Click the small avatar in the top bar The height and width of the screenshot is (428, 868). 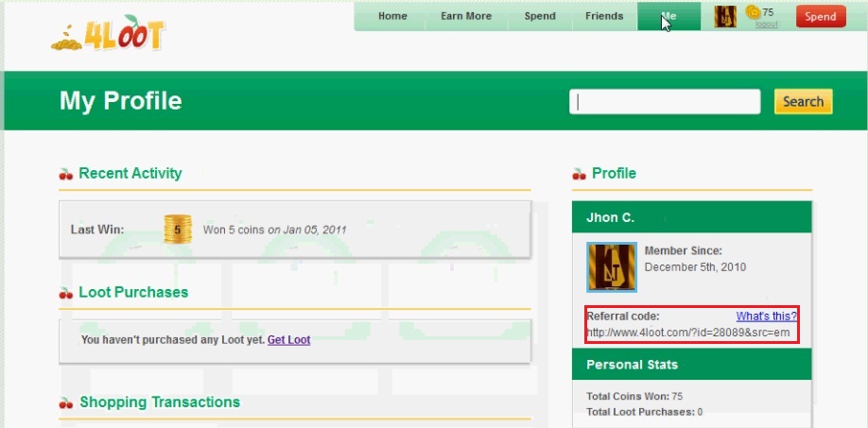[x=725, y=16]
